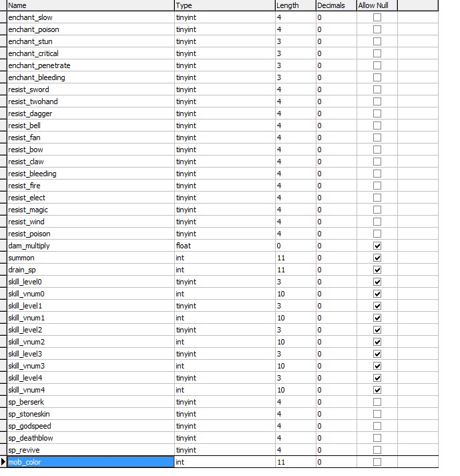
Task: Open the type cell of resist_fire
Action: coord(225,186)
